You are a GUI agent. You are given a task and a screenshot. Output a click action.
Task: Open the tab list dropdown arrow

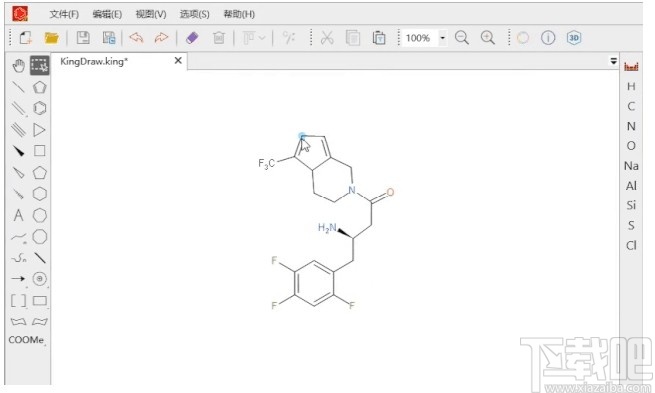[613, 61]
